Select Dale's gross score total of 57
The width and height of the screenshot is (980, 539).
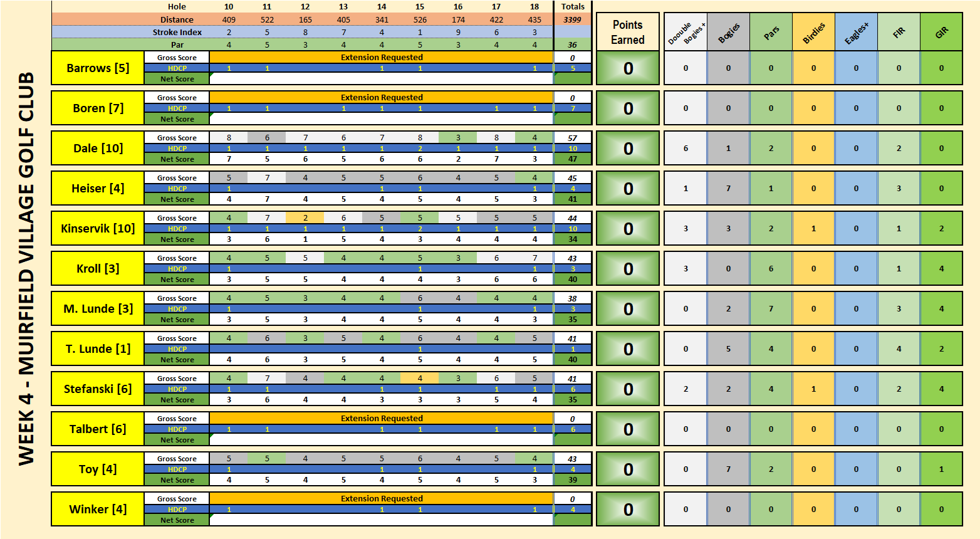[x=572, y=138]
